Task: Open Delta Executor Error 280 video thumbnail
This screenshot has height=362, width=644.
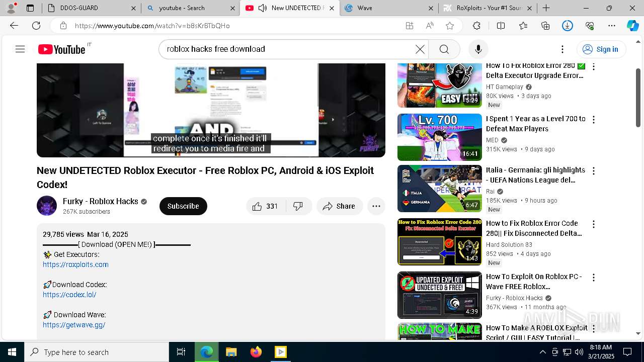Action: point(440,85)
